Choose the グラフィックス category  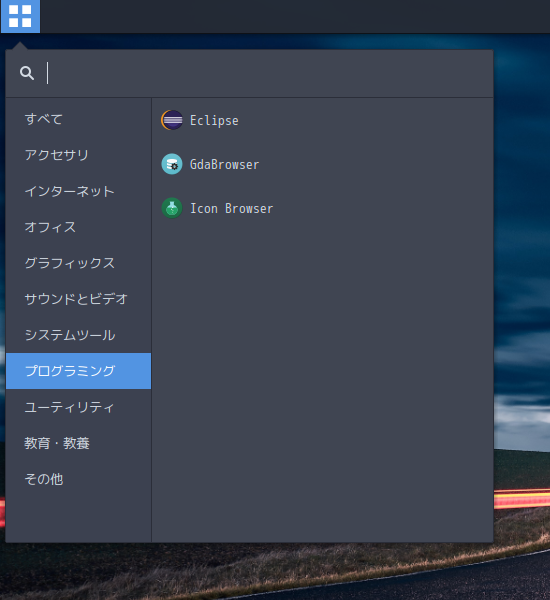(78, 263)
